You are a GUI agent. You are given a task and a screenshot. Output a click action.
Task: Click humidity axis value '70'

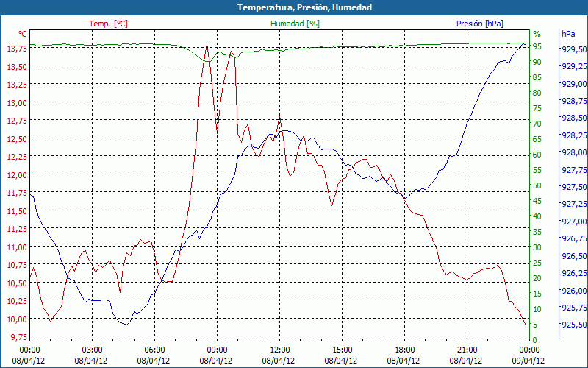pos(537,124)
